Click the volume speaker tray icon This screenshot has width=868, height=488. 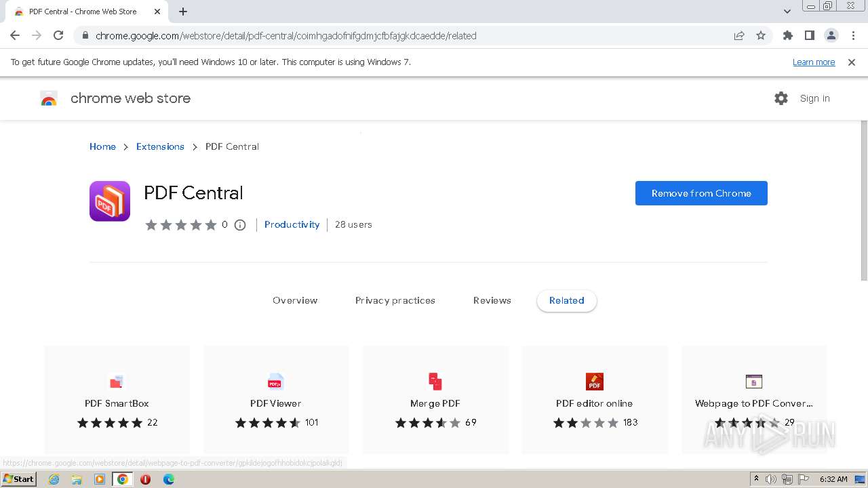[x=771, y=479]
